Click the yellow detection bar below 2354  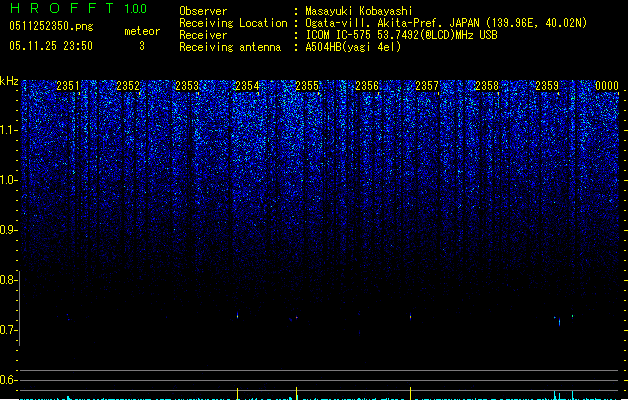pos(237,394)
